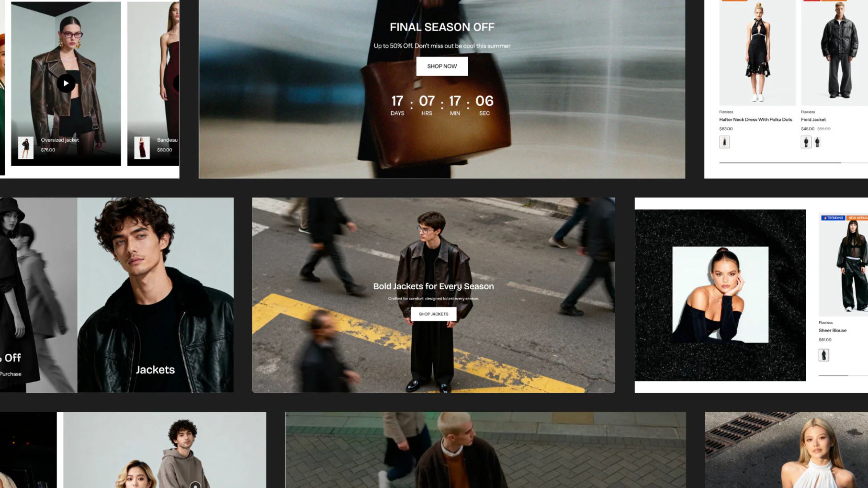Click the HRS countdown value
This screenshot has height=488, width=868.
[427, 101]
